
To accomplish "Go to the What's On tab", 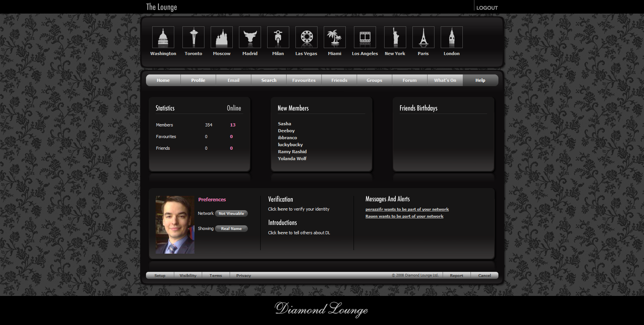I will point(445,80).
